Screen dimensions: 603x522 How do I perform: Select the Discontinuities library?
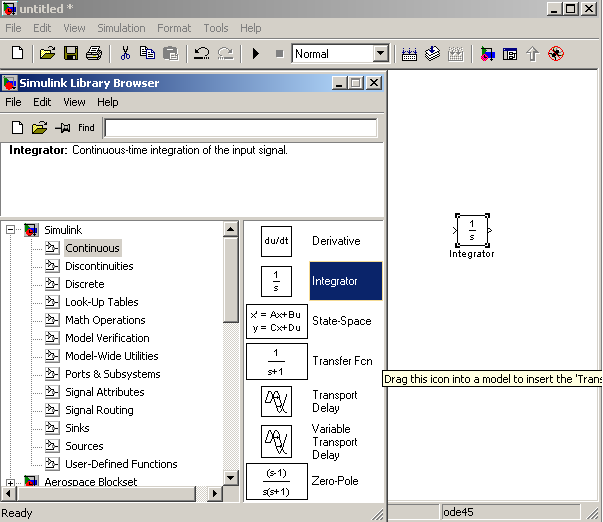click(x=99, y=266)
